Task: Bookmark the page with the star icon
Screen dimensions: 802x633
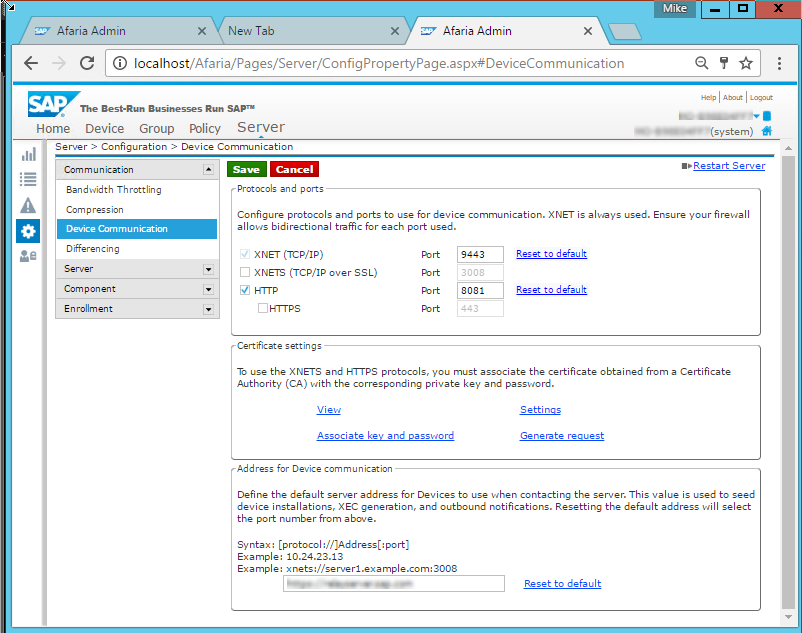Action: [x=746, y=63]
